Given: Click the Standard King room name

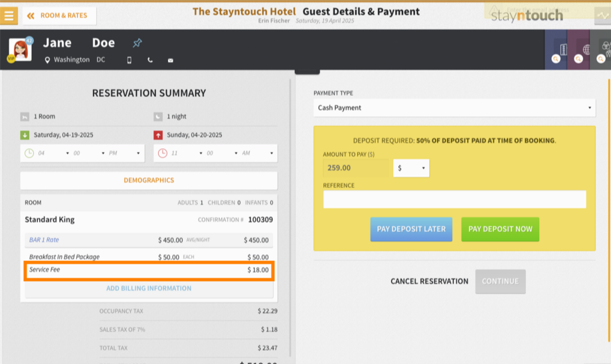Looking at the screenshot, I should click(x=50, y=220).
